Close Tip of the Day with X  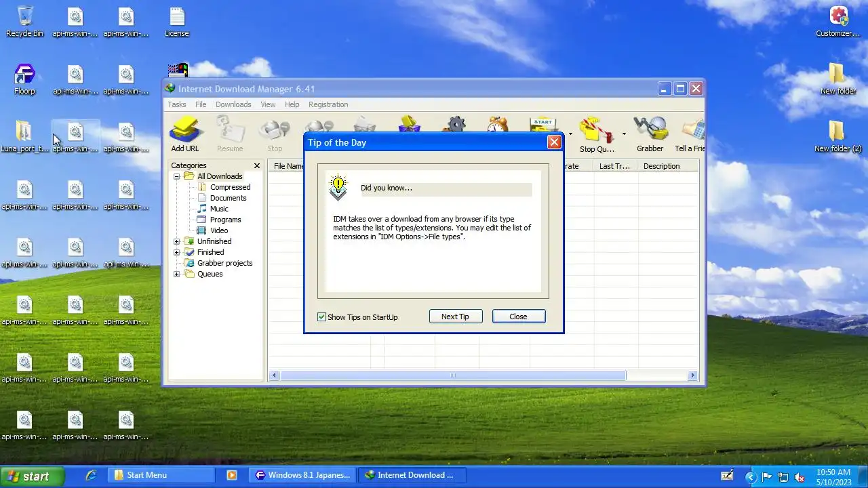pos(554,142)
